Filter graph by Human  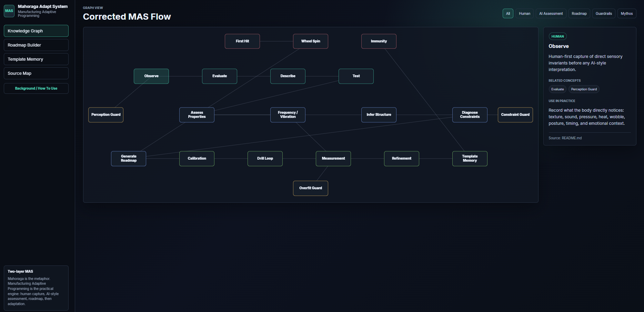coord(524,13)
